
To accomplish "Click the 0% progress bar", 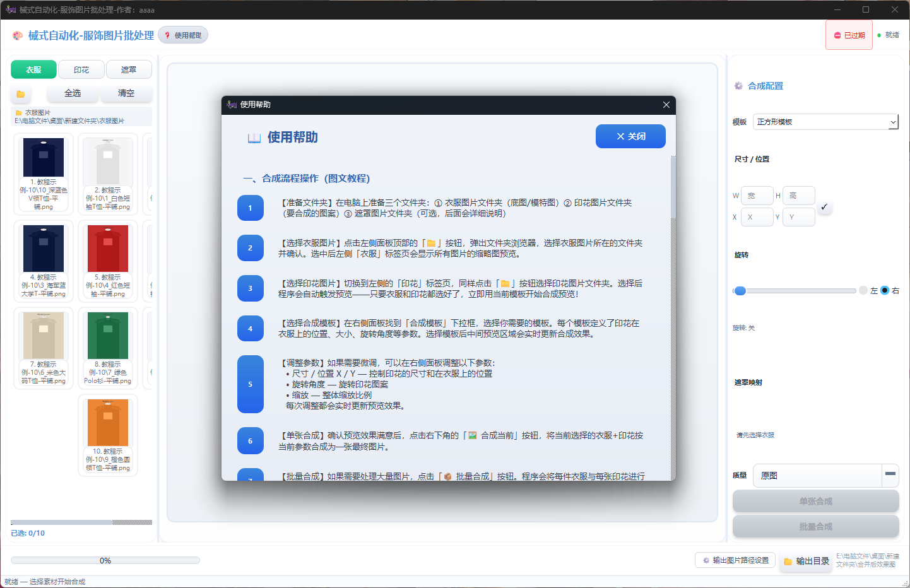I will click(105, 560).
